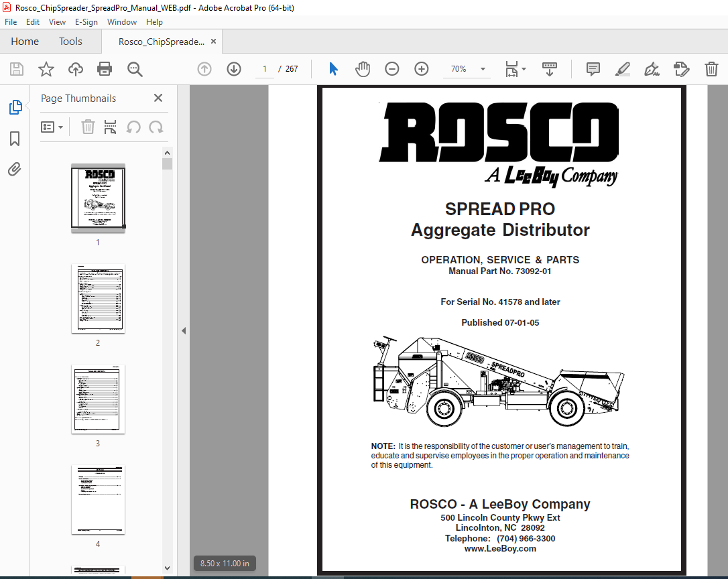Select the Highlight text pen tool
This screenshot has width=728, height=579.
(x=622, y=69)
